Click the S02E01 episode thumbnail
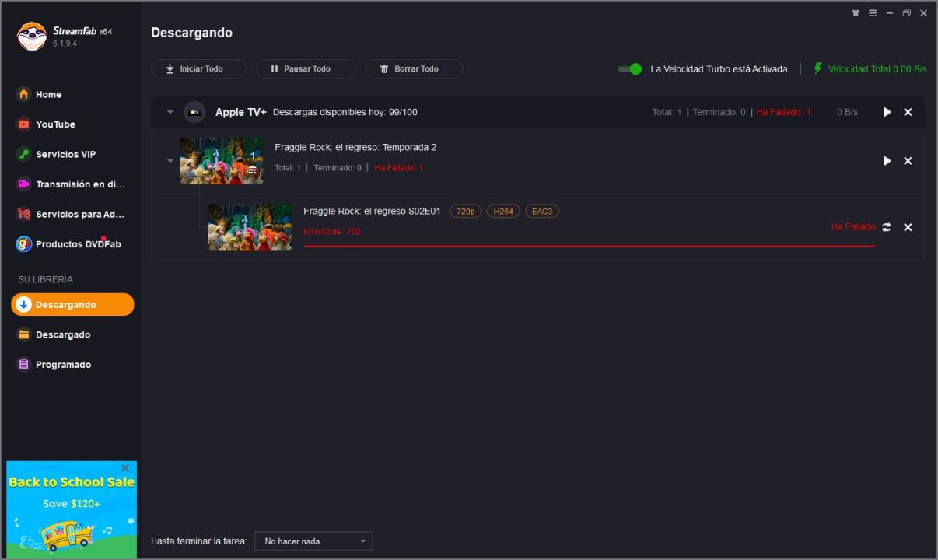The height and width of the screenshot is (560, 938). tap(250, 227)
